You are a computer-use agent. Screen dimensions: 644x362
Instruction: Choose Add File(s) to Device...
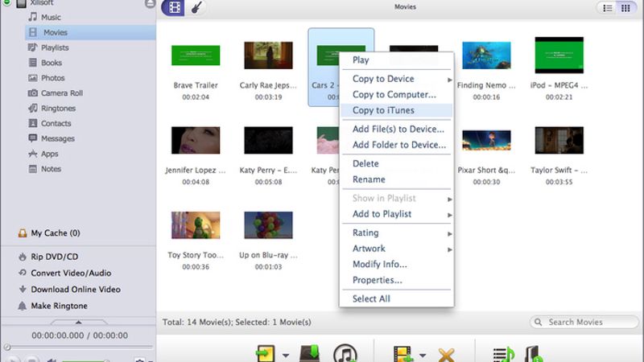click(x=397, y=129)
